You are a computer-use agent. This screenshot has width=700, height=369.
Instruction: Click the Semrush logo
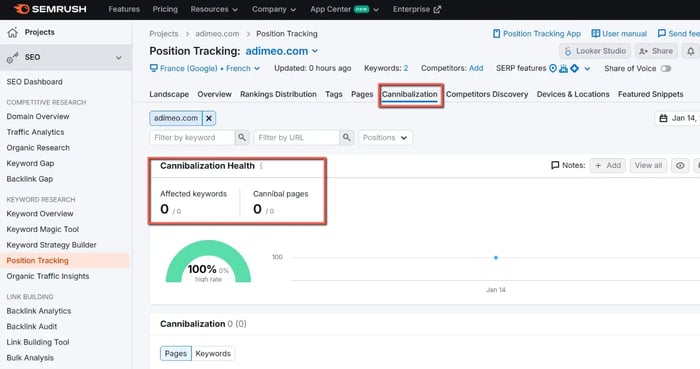click(50, 9)
